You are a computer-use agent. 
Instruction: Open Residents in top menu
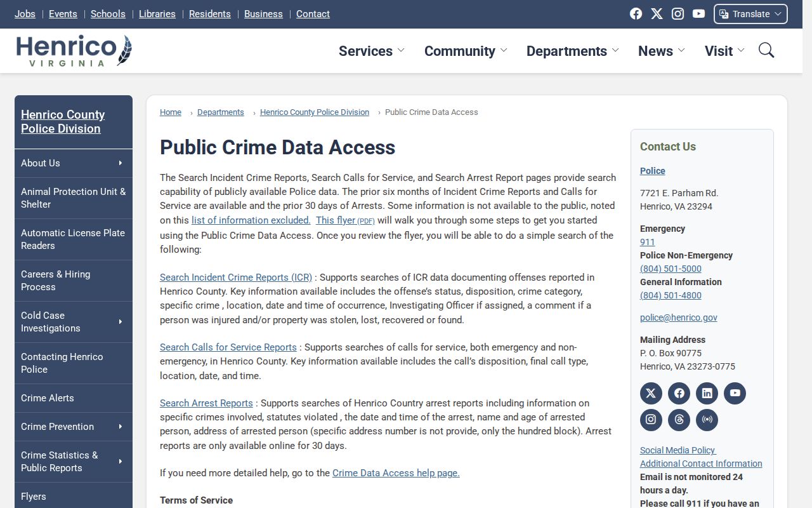click(x=210, y=14)
